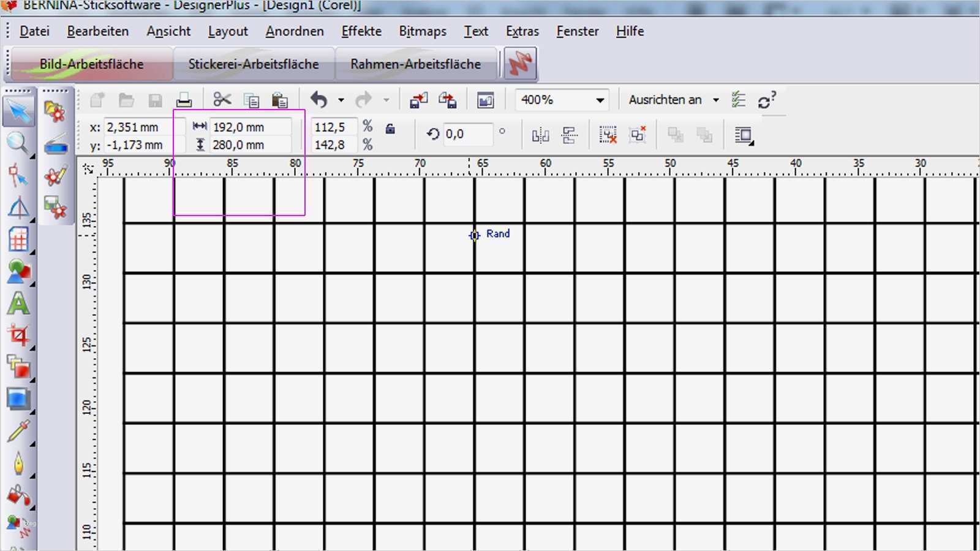Click the rotation angle field
Viewport: 980px width, 551px height.
pos(468,134)
